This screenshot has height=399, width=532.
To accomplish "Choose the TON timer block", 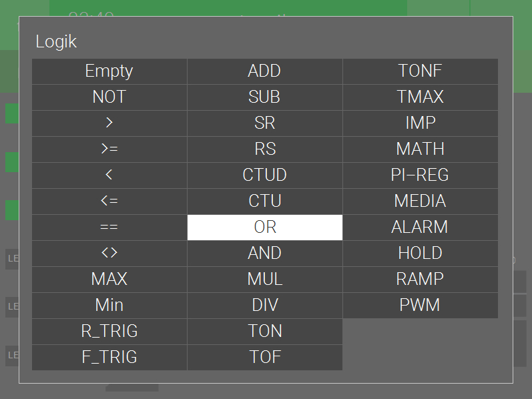I will pos(264,332).
